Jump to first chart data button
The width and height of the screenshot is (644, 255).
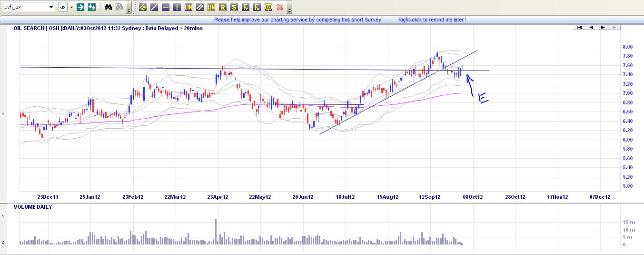point(579,28)
